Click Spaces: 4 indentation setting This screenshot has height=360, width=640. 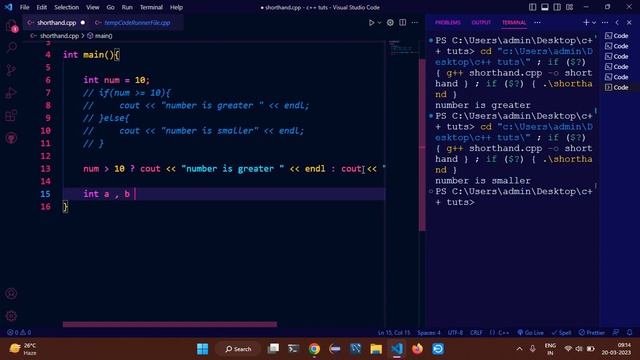pyautogui.click(x=429, y=333)
